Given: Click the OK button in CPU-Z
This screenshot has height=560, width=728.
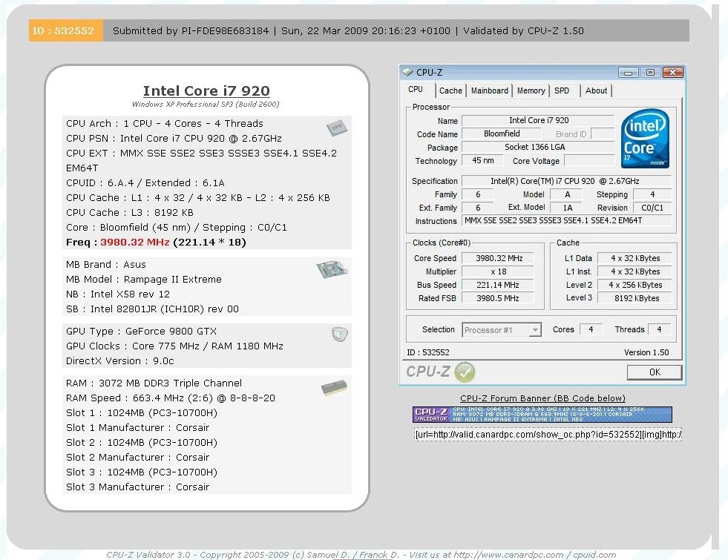Looking at the screenshot, I should (655, 372).
